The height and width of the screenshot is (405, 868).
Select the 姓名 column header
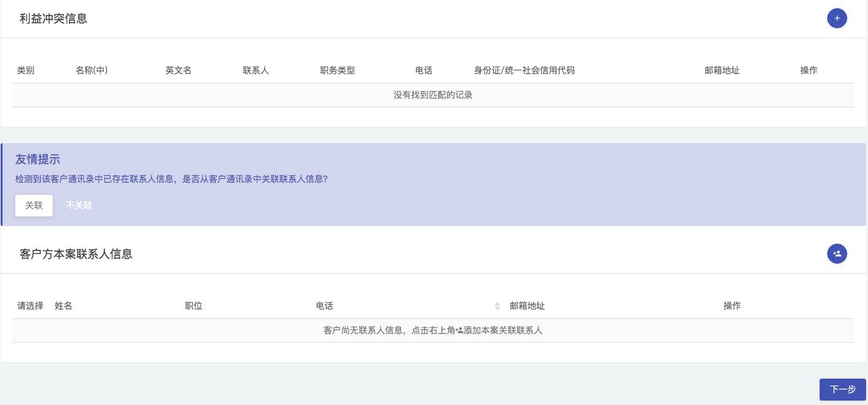pos(63,306)
